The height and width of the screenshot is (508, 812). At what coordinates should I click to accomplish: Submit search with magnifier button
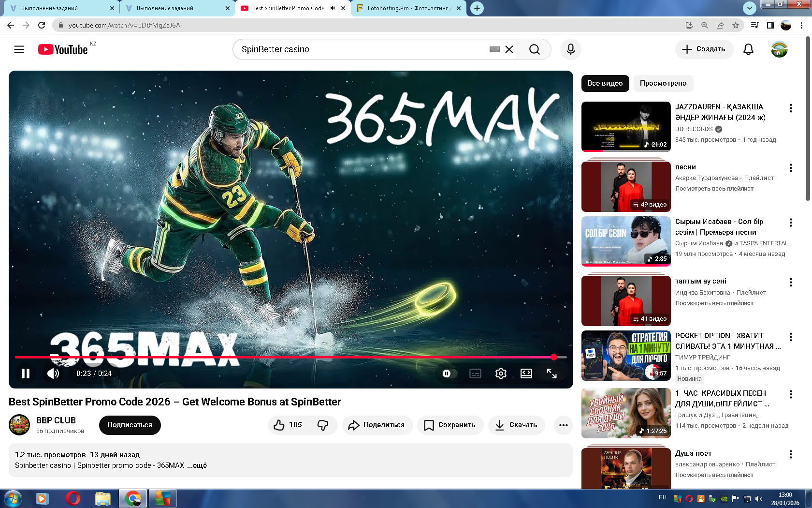(534, 49)
